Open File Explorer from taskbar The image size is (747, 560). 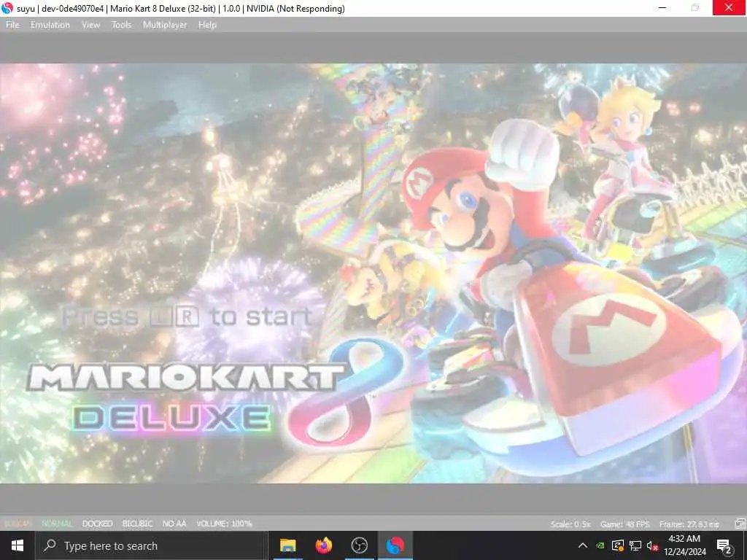287,545
